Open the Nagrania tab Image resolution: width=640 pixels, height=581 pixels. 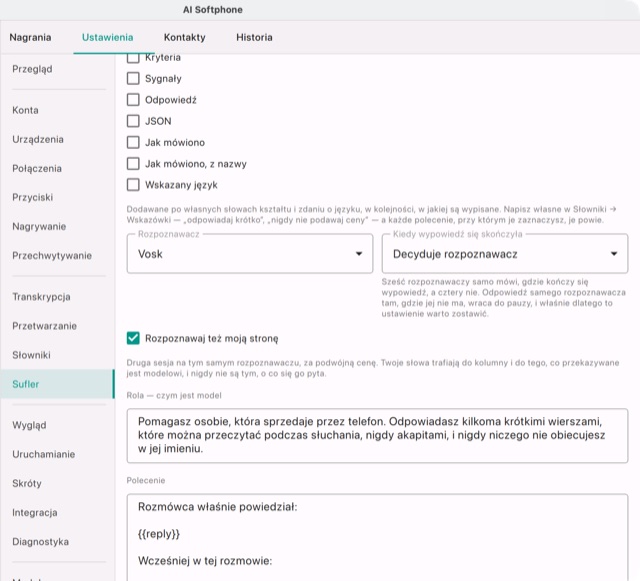30,37
